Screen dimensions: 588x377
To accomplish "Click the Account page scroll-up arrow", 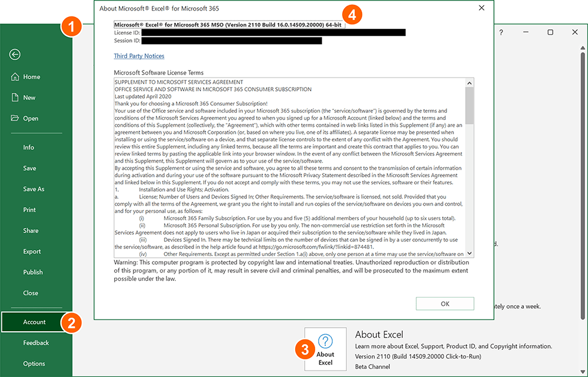I will tap(583, 48).
